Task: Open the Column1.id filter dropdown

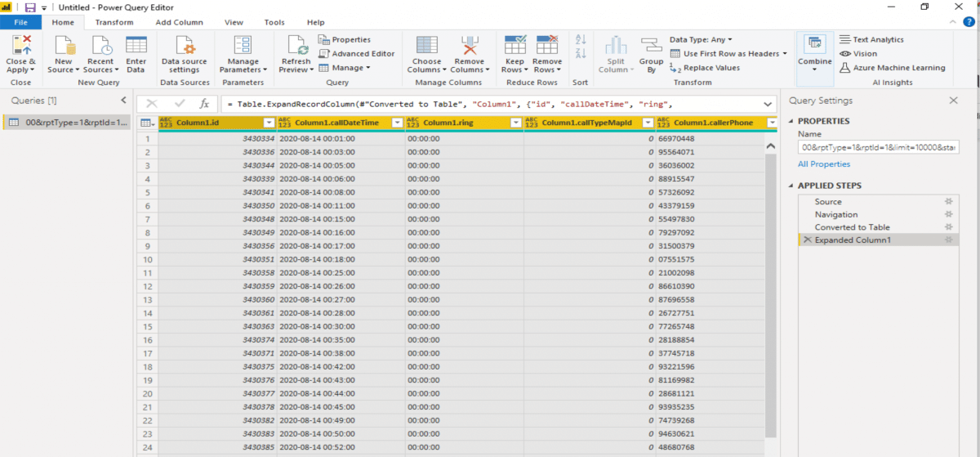Action: pyautogui.click(x=269, y=123)
